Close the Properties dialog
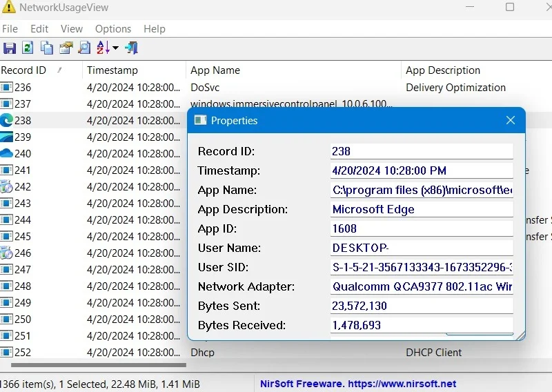 511,121
